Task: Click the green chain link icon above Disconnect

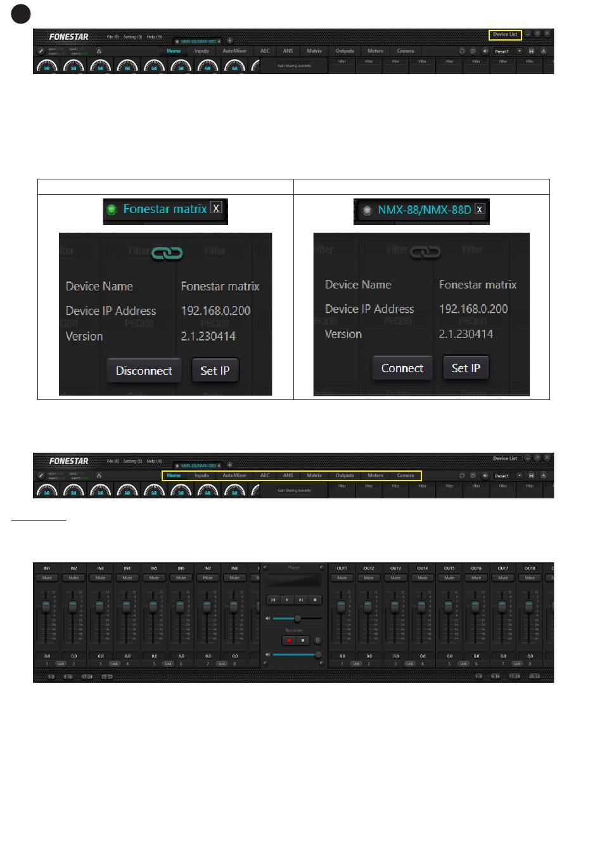Action: [167, 253]
